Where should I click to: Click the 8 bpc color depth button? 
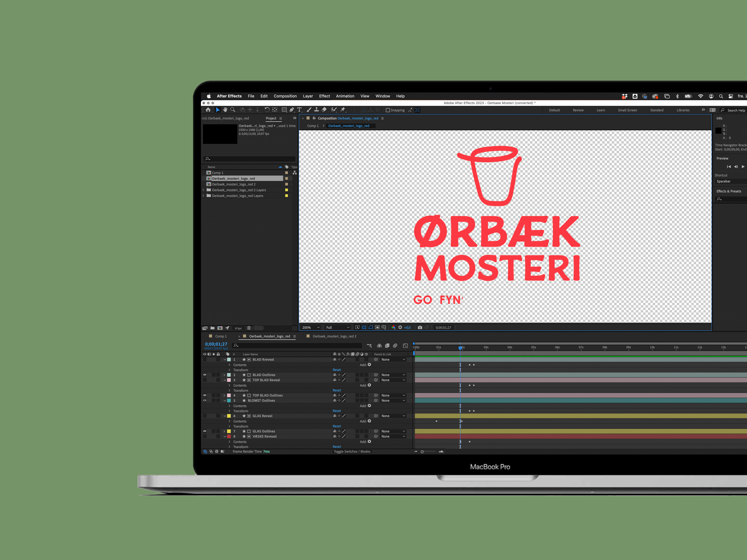tap(238, 328)
